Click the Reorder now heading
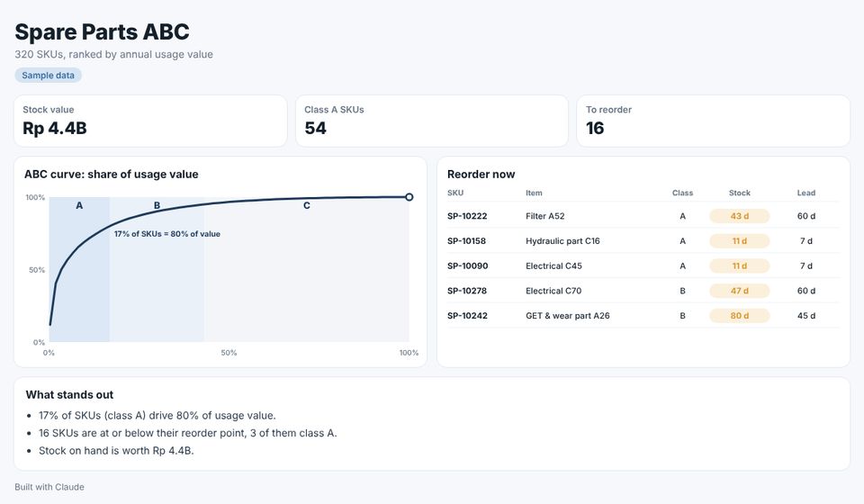This screenshot has width=864, height=504. coord(481,174)
